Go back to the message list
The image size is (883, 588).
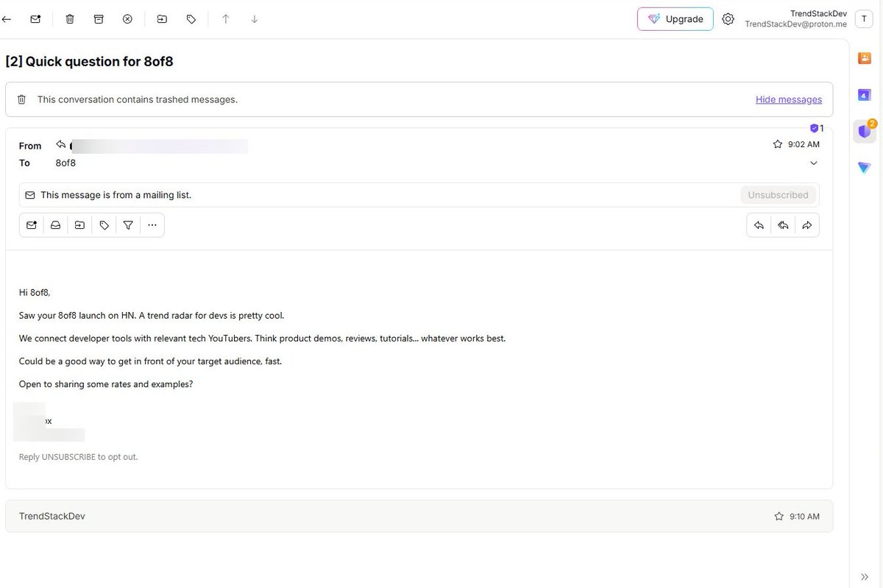(x=7, y=19)
